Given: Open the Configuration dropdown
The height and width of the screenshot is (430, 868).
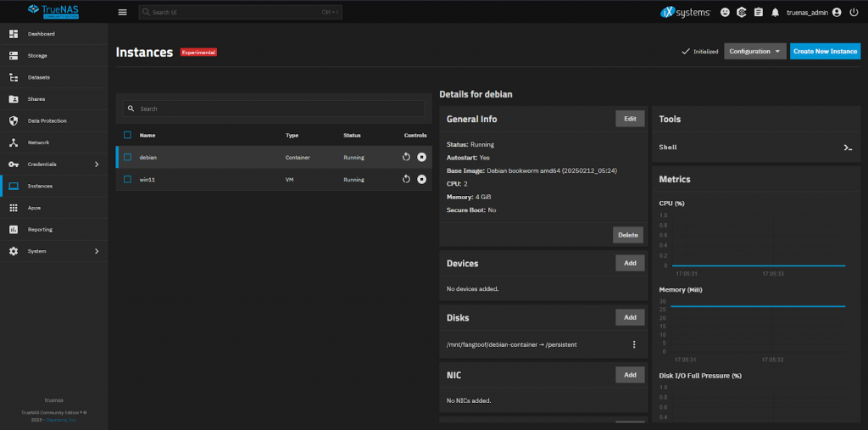Looking at the screenshot, I should click(x=755, y=51).
